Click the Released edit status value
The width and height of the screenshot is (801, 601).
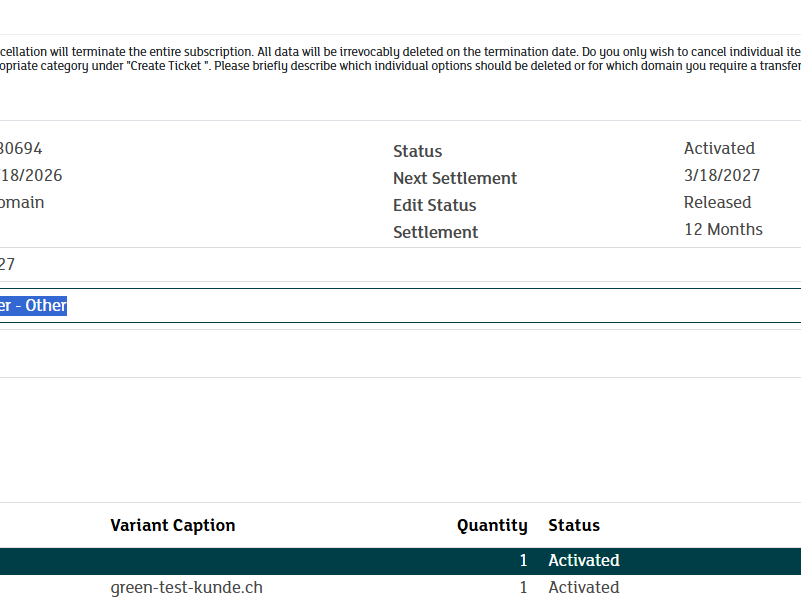716,202
